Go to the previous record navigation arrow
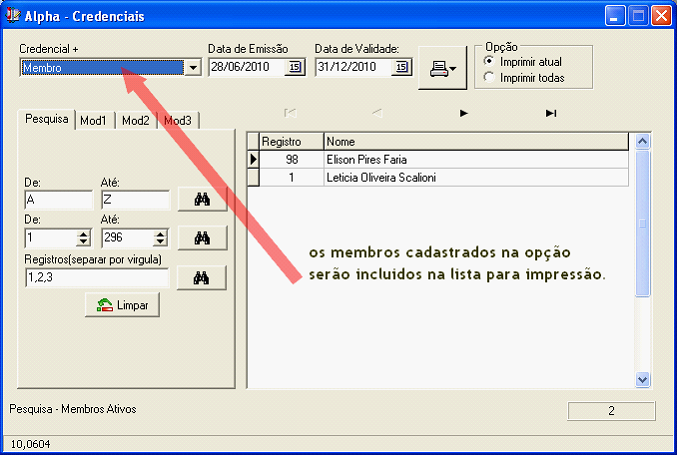Image resolution: width=678 pixels, height=456 pixels. (x=377, y=113)
